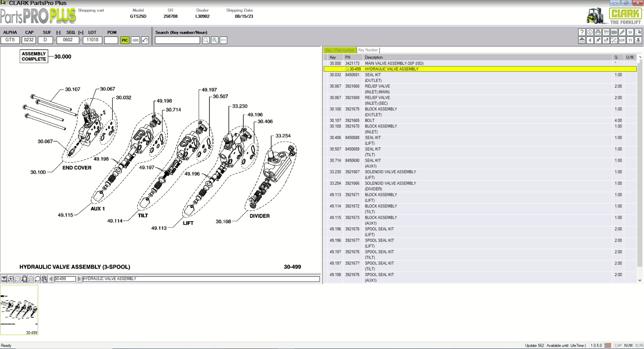Click the SEQ field containing 0602

click(x=68, y=40)
